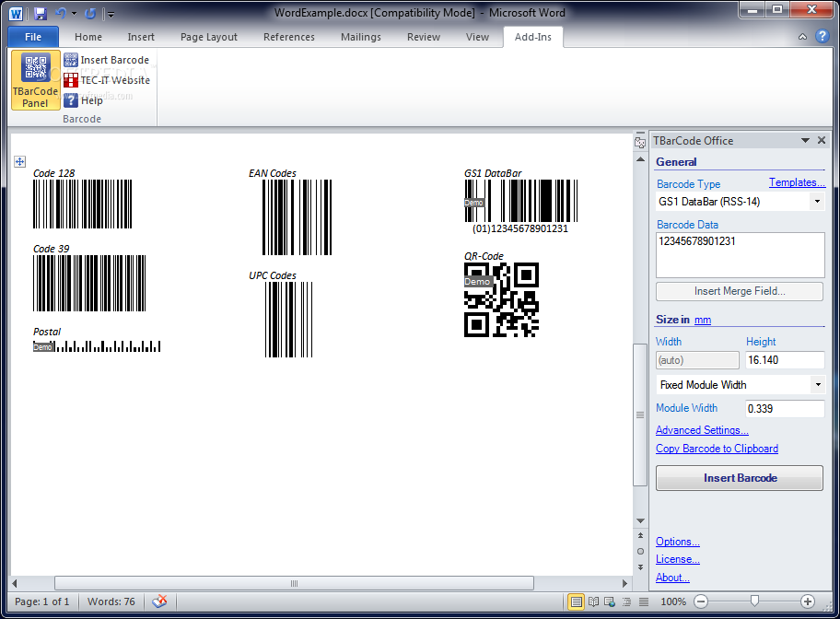840x619 pixels.
Task: Click the vertical scrollbar up arrow
Action: [640, 159]
